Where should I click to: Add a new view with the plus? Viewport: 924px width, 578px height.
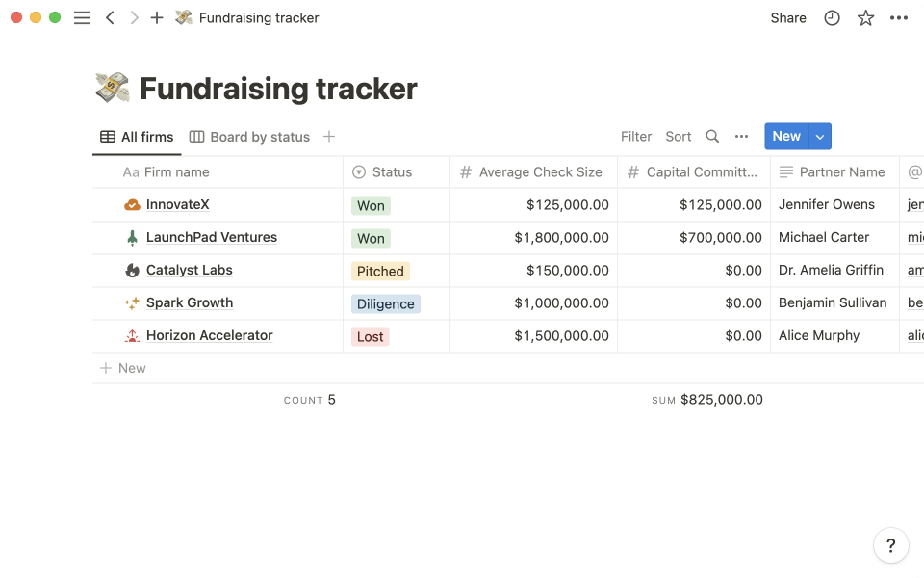(329, 137)
